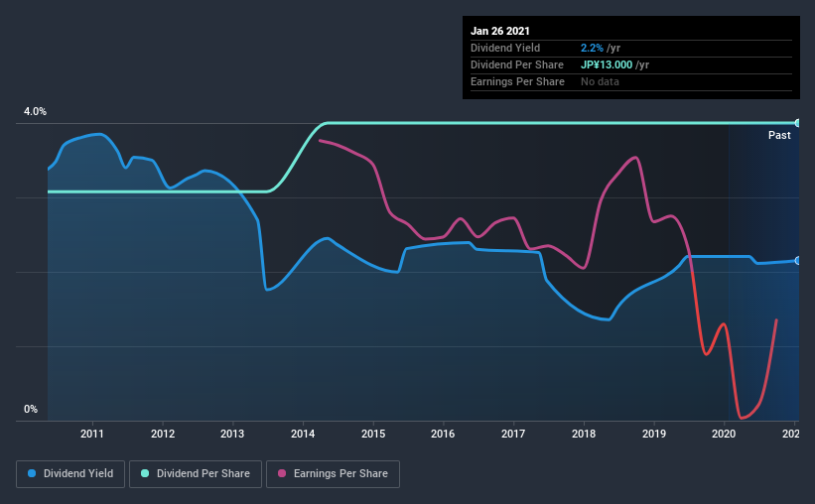Click the tooltip Dividend Per Share label
The height and width of the screenshot is (504, 815).
coord(516,64)
